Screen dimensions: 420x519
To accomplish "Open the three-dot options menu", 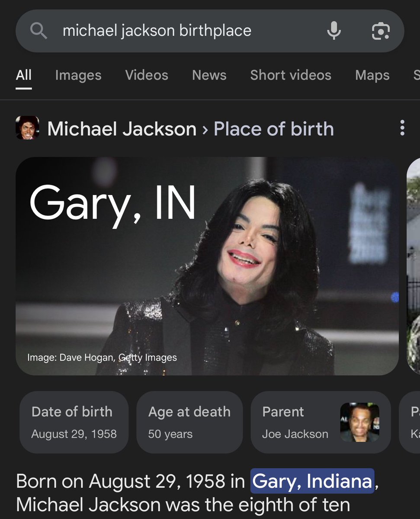I will [402, 128].
